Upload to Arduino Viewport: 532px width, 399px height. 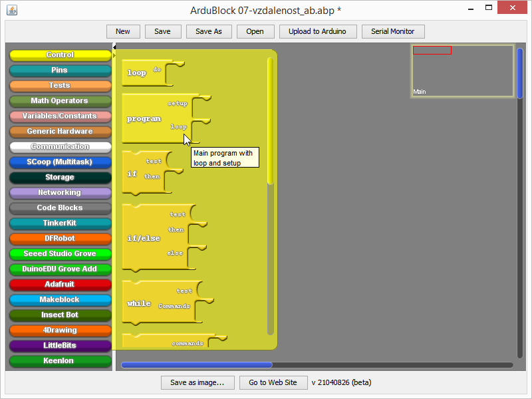(318, 31)
